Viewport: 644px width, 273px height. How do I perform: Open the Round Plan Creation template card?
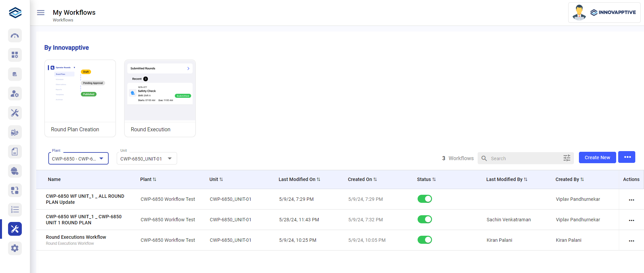click(x=80, y=98)
